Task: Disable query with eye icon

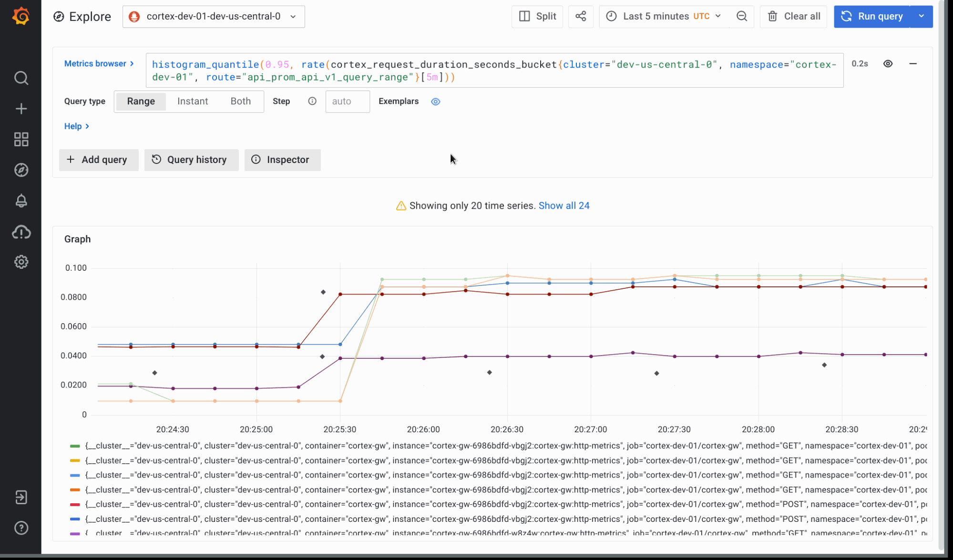Action: coord(888,64)
